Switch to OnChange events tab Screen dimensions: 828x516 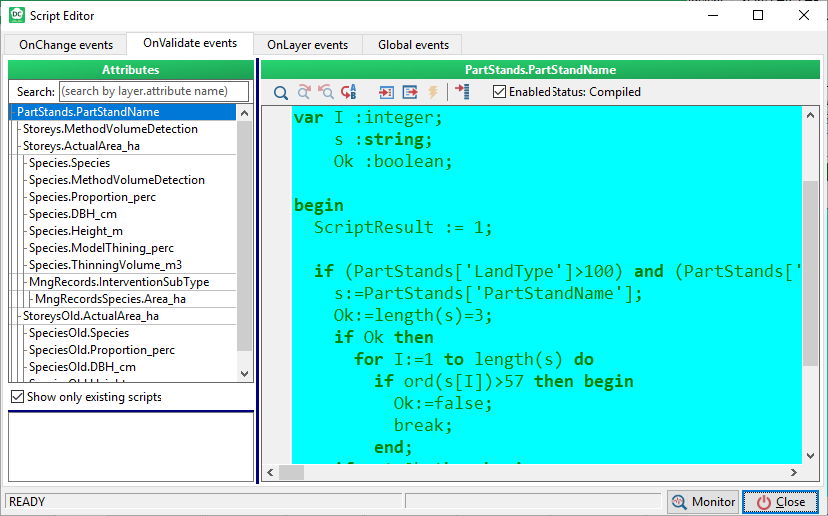pos(65,45)
